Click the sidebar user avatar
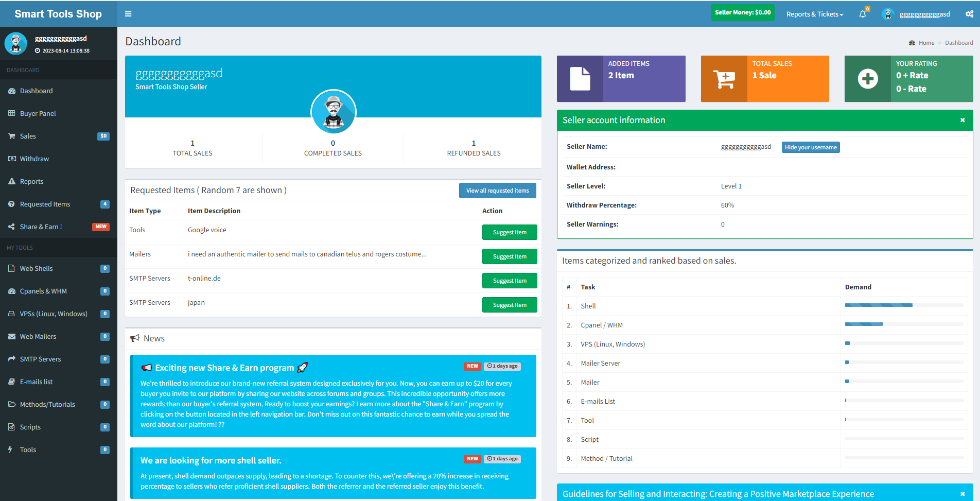The width and height of the screenshot is (980, 501). 16,43
